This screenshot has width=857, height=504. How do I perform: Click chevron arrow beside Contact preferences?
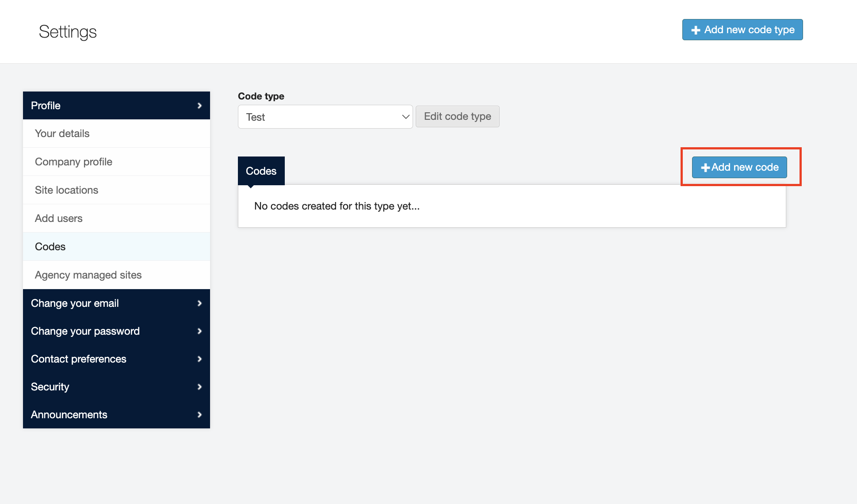[199, 359]
